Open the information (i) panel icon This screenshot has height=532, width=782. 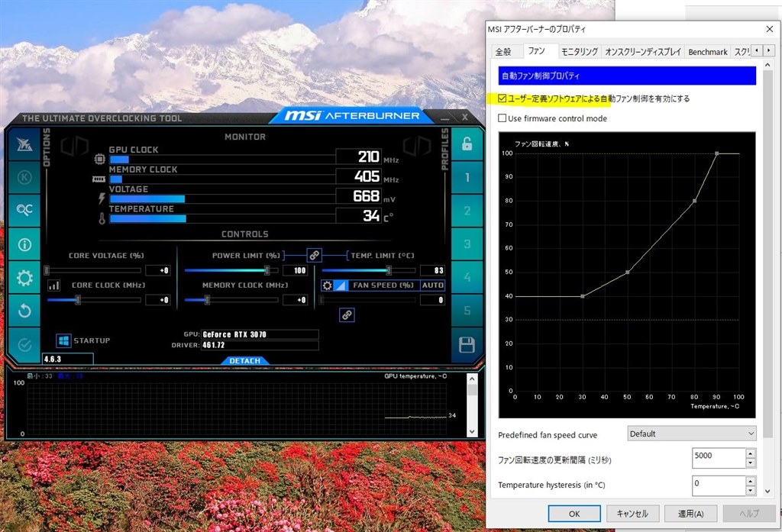click(24, 243)
